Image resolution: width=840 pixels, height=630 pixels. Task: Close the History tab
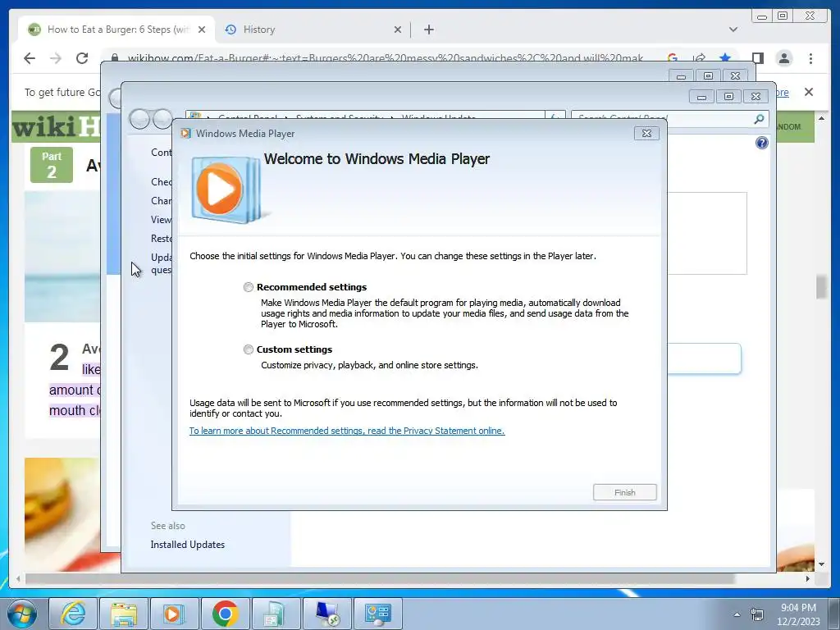pyautogui.click(x=398, y=30)
